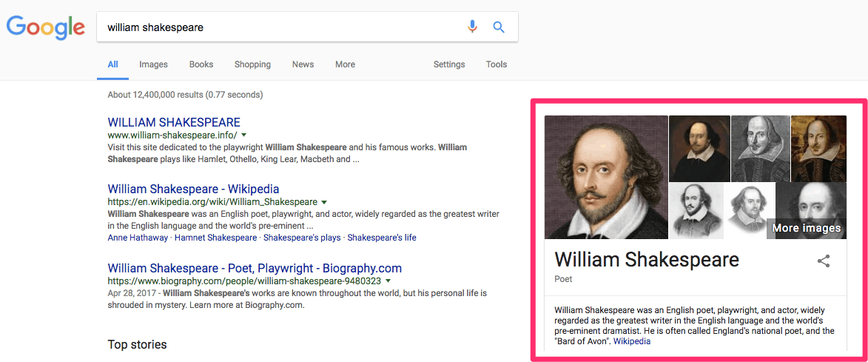Screen dimensions: 868x362
Task: Click the 'Poet' subtitle in the panel
Action: pos(564,279)
